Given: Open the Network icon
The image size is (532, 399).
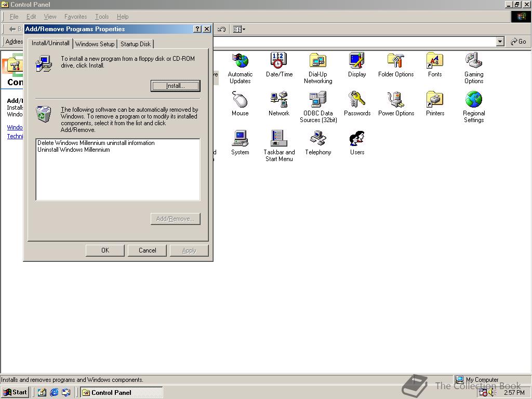Looking at the screenshot, I should coord(279,104).
